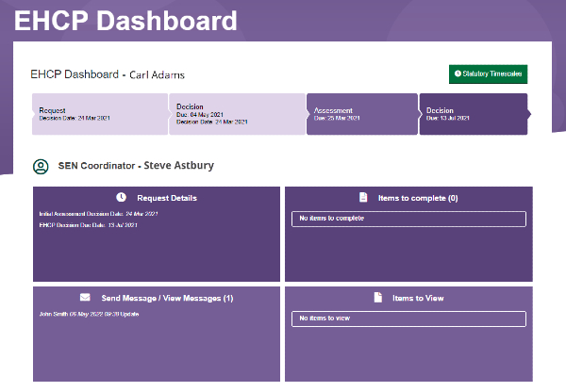Select the final Decision stage due 13 Jul 2021
This screenshot has height=392, width=566.
(472, 114)
